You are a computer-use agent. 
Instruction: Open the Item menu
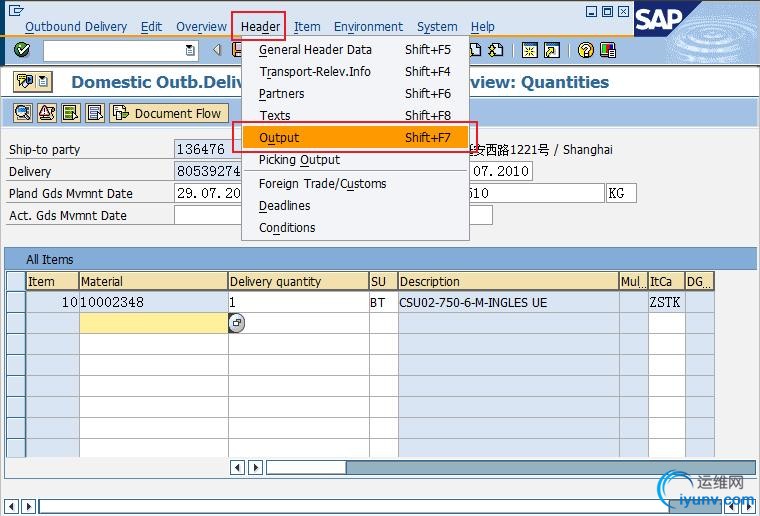307,27
